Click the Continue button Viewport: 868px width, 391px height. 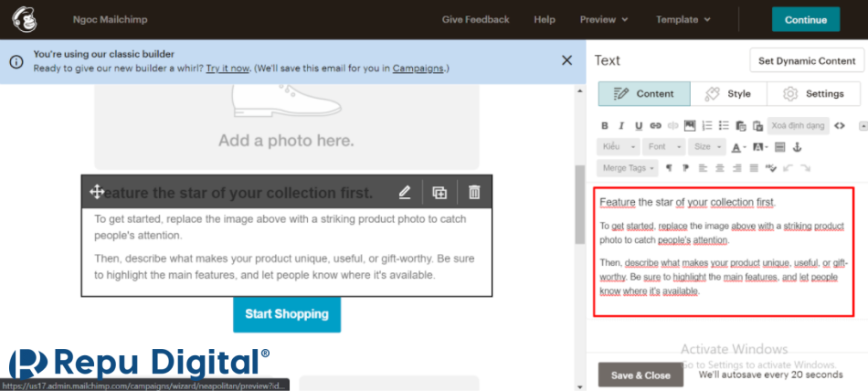coord(806,20)
